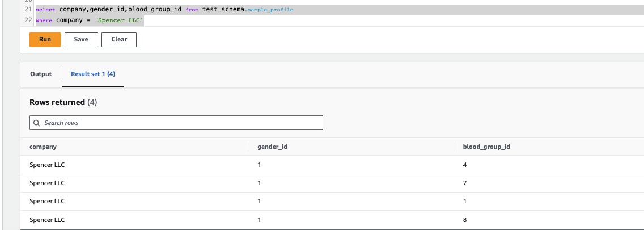Viewport: 644px width, 230px height.
Task: Place the cursor on the select statement line
Action: pos(164,10)
